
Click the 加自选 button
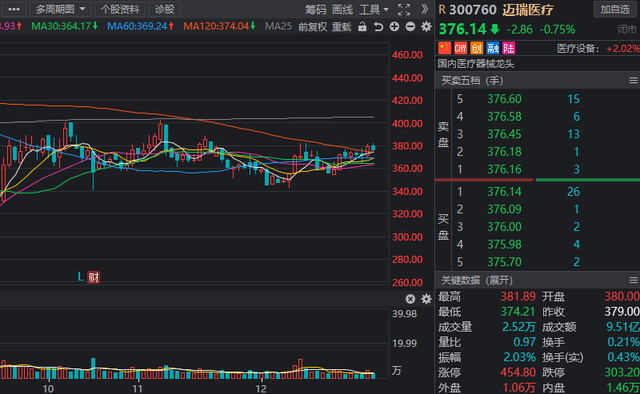click(615, 9)
